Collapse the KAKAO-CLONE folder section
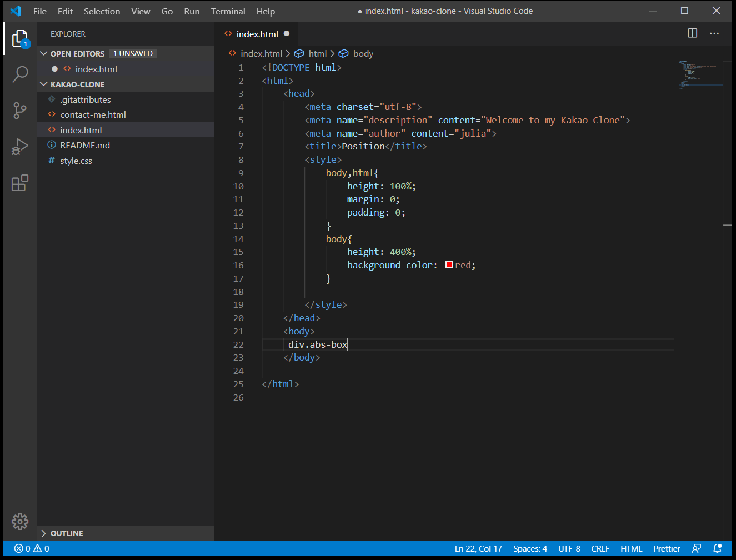 point(44,84)
